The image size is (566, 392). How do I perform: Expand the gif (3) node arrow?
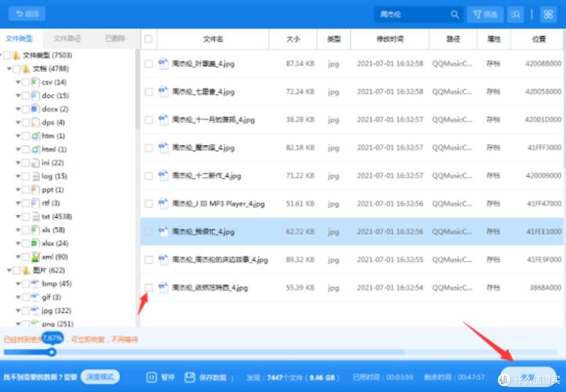[x=18, y=297]
